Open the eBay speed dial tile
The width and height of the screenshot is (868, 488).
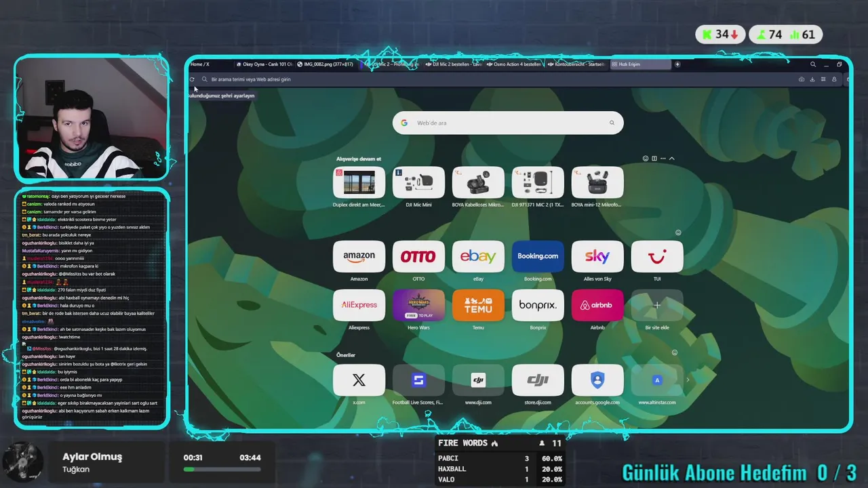[x=478, y=256]
